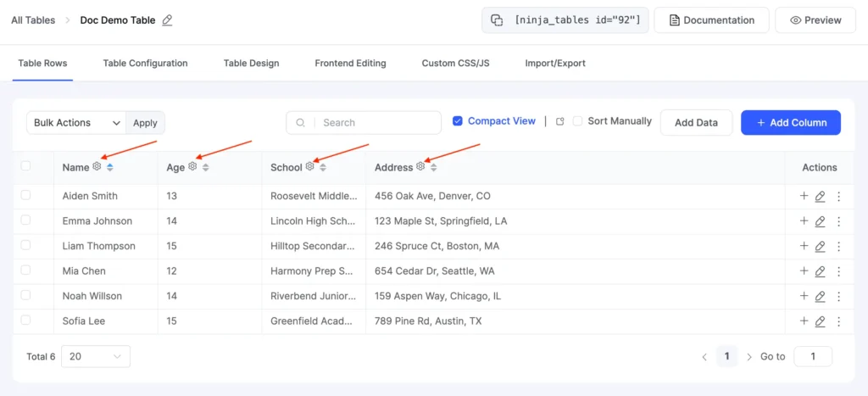Edit the Aiden Smith row
The width and height of the screenshot is (868, 396).
tap(821, 197)
